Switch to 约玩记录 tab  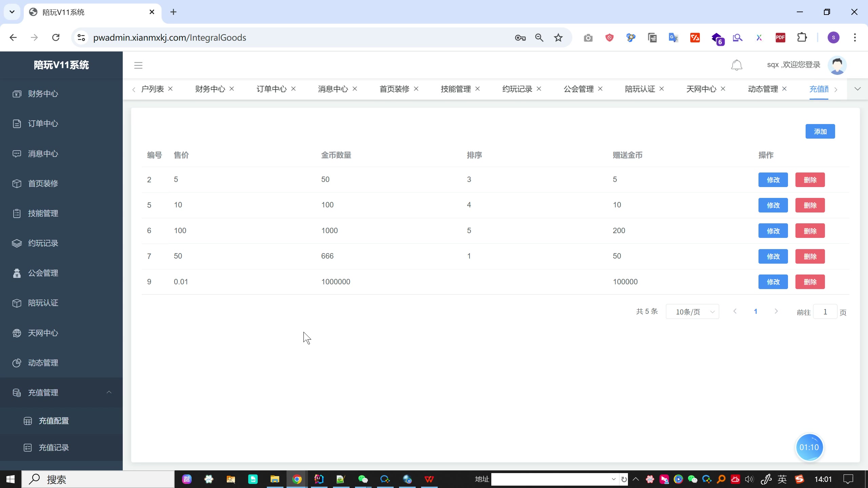(517, 89)
